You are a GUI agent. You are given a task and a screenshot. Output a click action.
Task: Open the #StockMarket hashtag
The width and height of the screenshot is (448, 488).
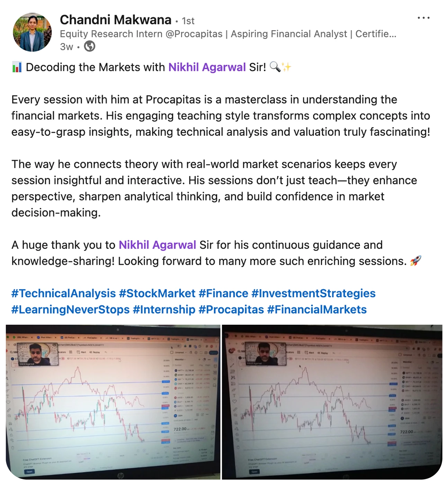157,294
